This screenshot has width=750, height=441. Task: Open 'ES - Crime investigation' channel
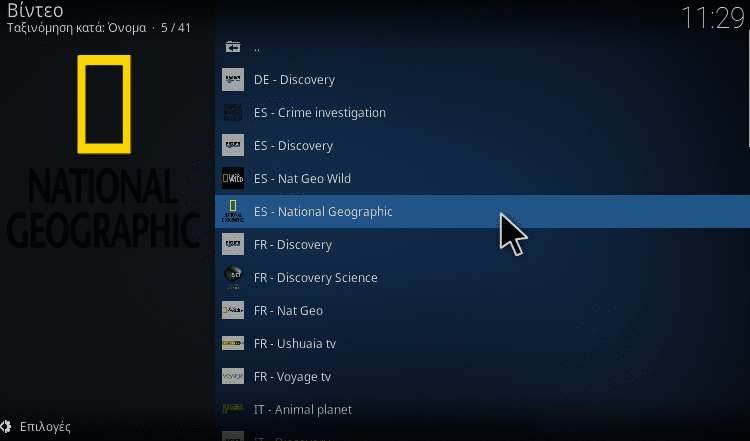point(482,112)
